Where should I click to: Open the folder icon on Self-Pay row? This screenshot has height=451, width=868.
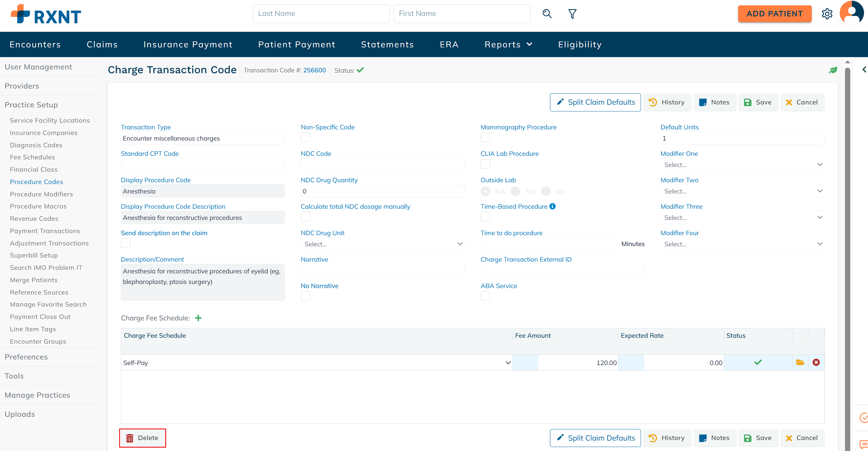[800, 362]
